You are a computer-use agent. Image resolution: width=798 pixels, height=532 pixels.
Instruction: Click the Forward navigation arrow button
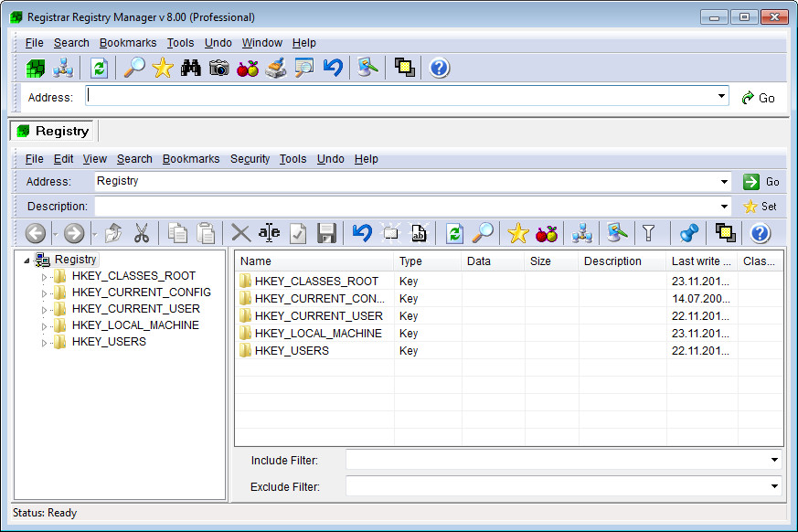point(74,234)
